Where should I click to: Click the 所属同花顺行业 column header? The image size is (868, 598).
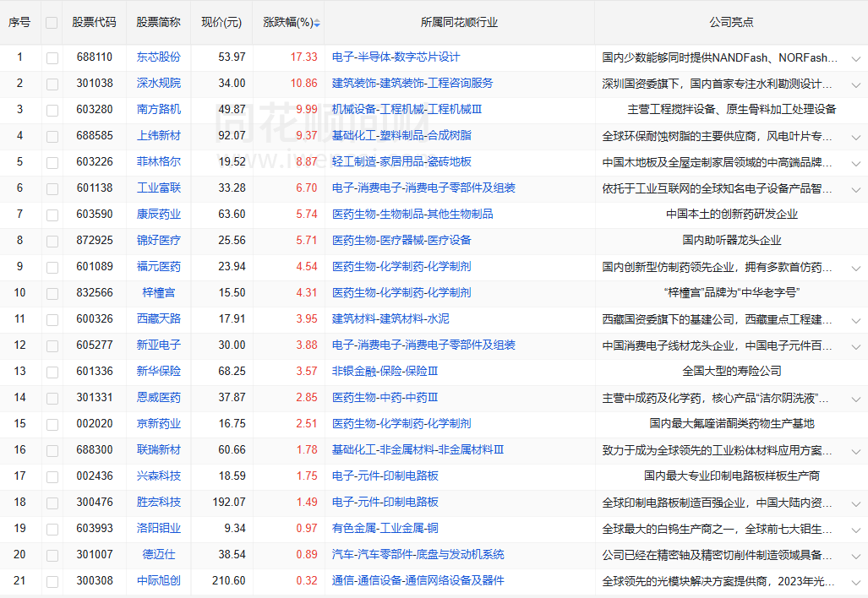(x=459, y=22)
